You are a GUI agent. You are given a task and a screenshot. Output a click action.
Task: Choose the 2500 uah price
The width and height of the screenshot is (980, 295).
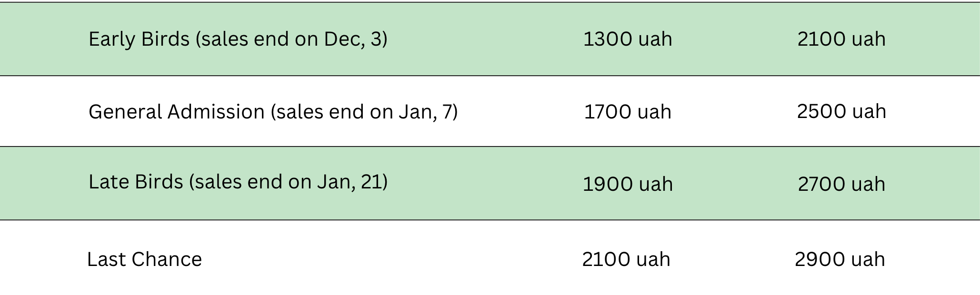tap(841, 111)
